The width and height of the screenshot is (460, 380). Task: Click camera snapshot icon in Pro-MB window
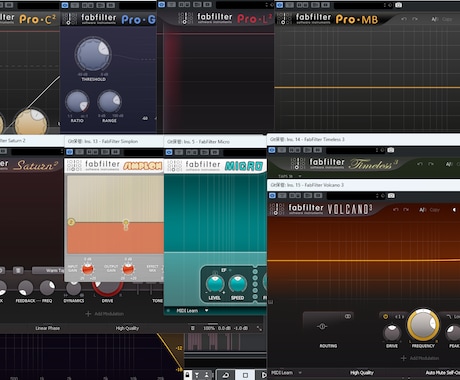398,5
